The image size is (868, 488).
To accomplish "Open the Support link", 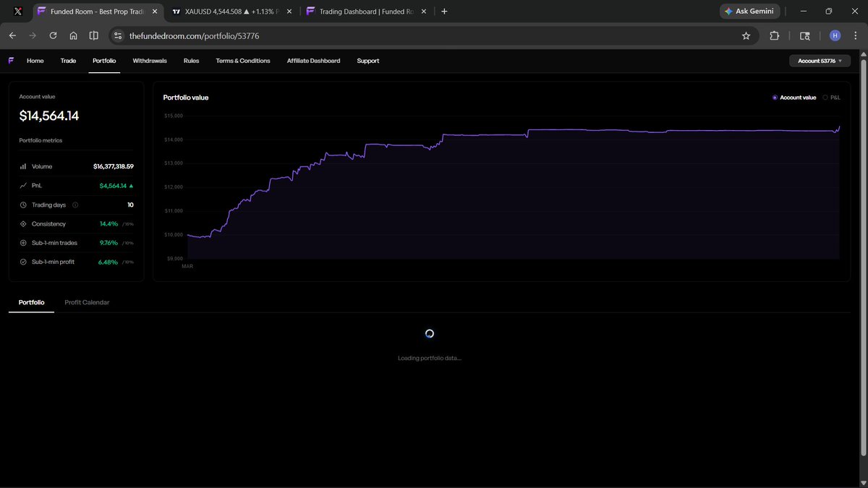I will click(368, 61).
